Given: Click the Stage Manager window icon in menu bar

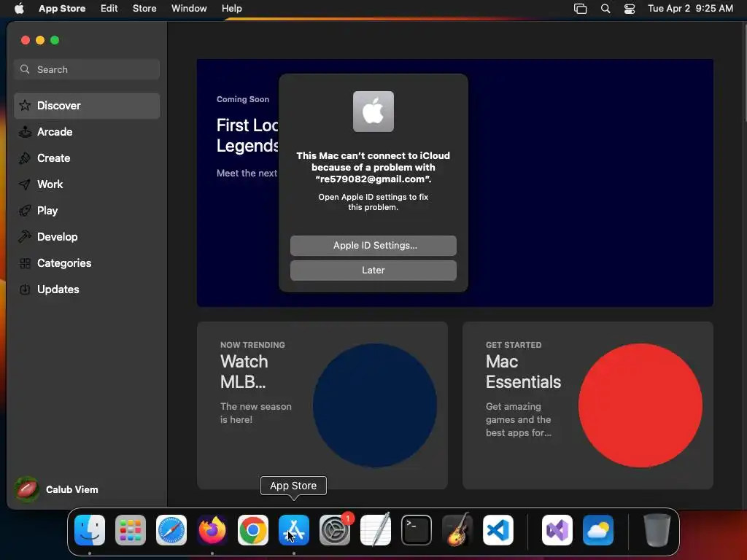Looking at the screenshot, I should pos(580,9).
